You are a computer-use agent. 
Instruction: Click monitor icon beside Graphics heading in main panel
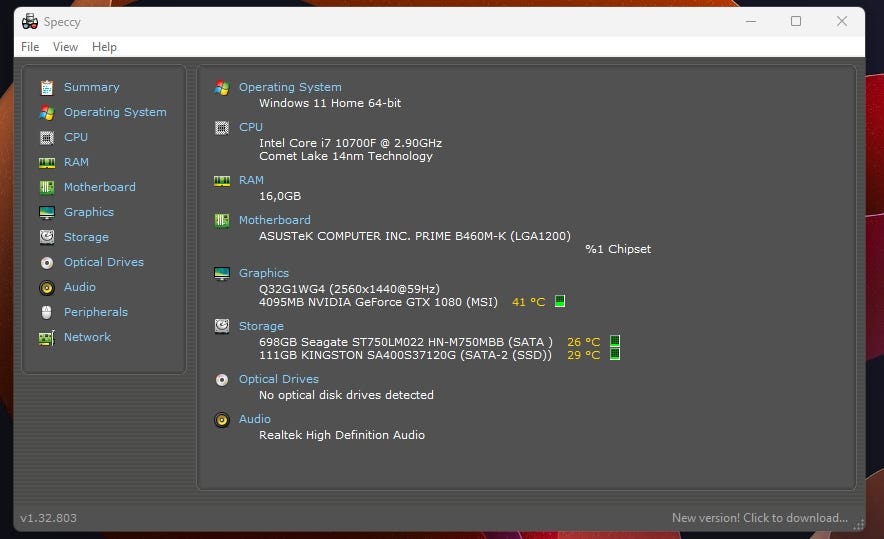point(222,273)
